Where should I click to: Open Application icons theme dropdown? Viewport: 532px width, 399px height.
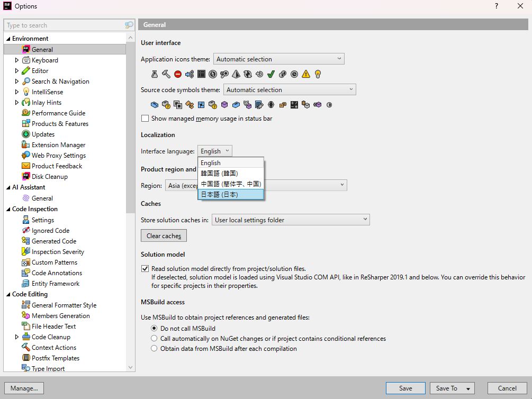278,59
